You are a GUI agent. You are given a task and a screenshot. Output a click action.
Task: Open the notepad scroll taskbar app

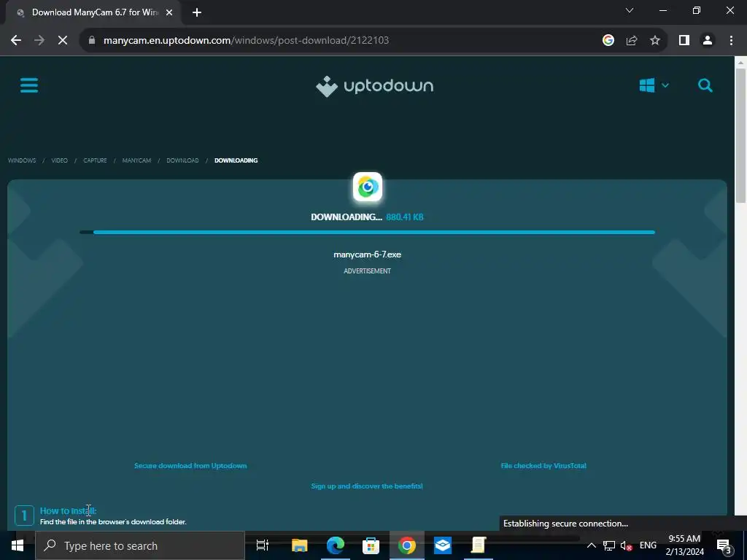(479, 545)
